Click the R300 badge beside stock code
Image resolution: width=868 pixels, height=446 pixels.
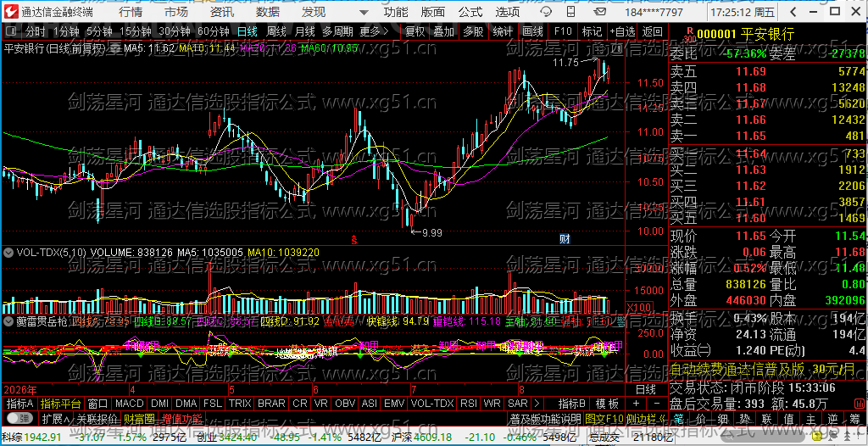click(x=688, y=35)
